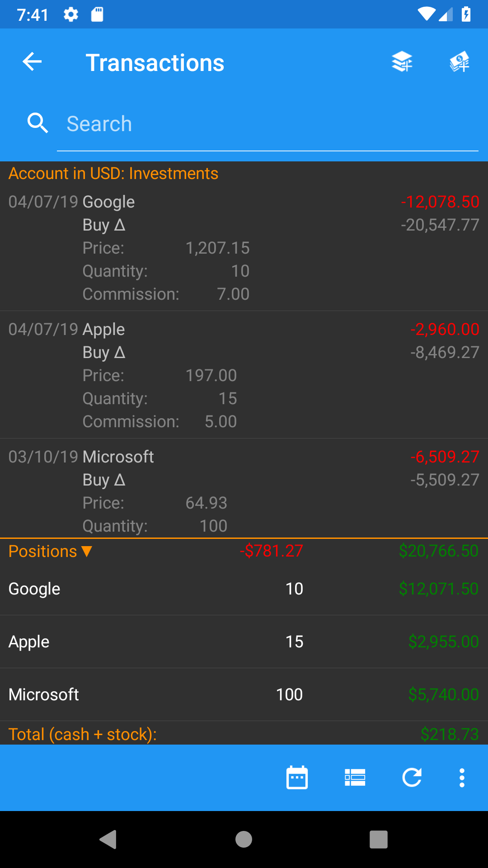
Task: Open the Microsoft buy transaction
Action: click(x=244, y=489)
